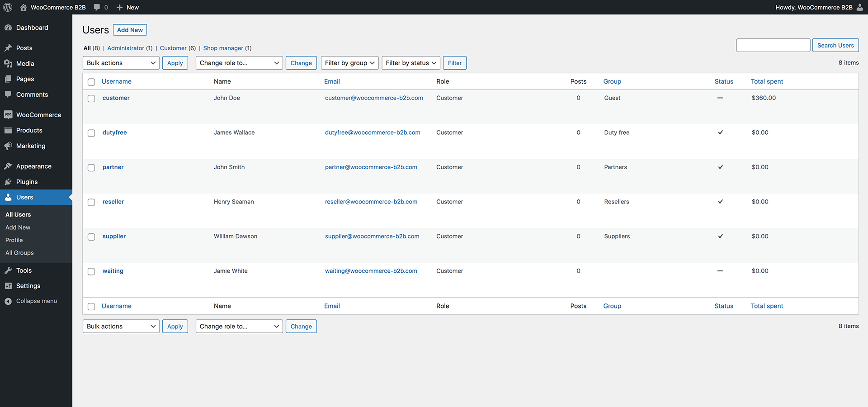
Task: Click the Collapse menu arrow icon
Action: (8, 301)
